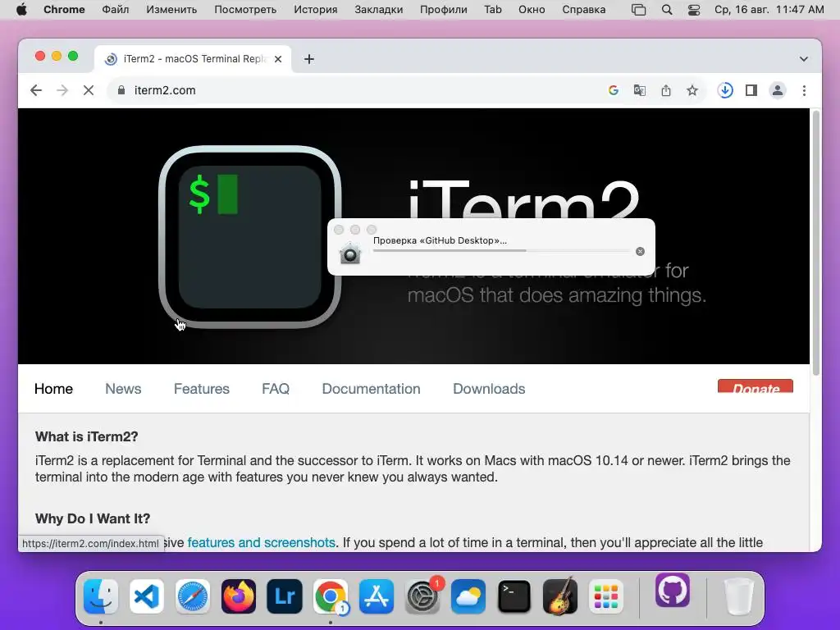Click the verification progress bar

click(x=501, y=251)
